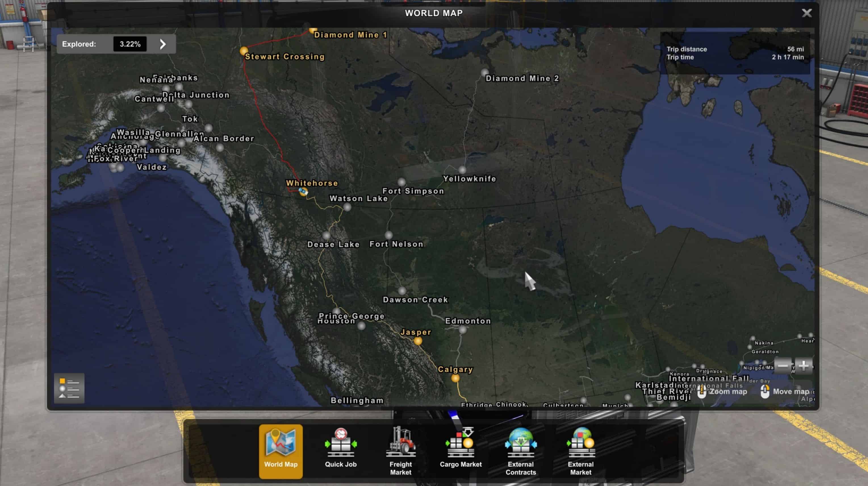868x486 pixels.
Task: Click the Diamond Mine 2 marker
Action: [x=485, y=72]
